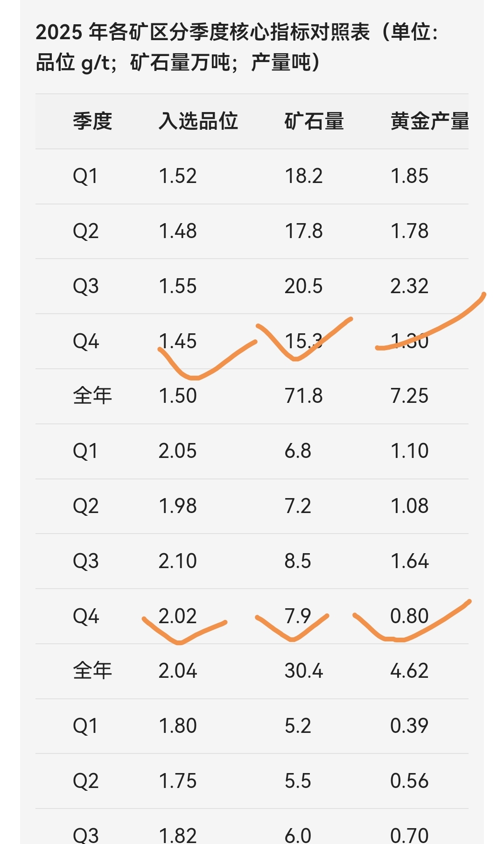Select the ore amount cell 20.5
504x844 pixels.
[304, 286]
